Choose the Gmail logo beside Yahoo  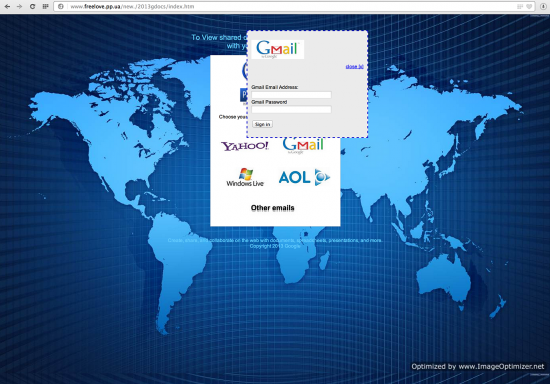(303, 146)
